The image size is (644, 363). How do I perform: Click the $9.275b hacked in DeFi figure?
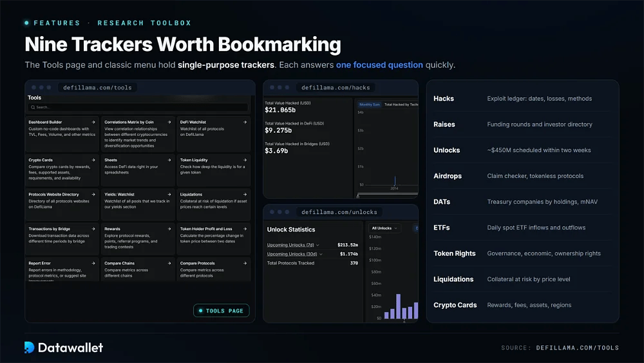(x=278, y=130)
